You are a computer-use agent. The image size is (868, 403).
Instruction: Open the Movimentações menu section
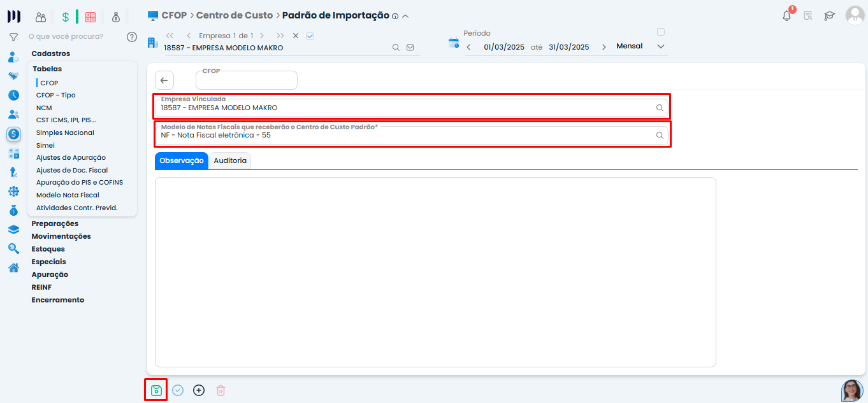click(x=61, y=236)
